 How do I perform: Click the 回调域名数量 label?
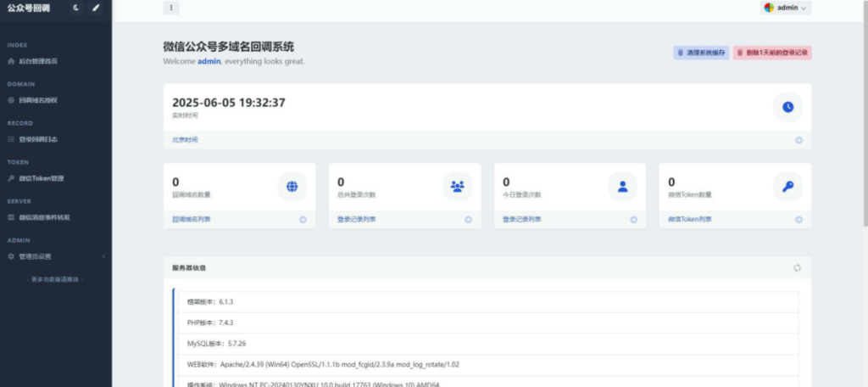[x=192, y=195]
